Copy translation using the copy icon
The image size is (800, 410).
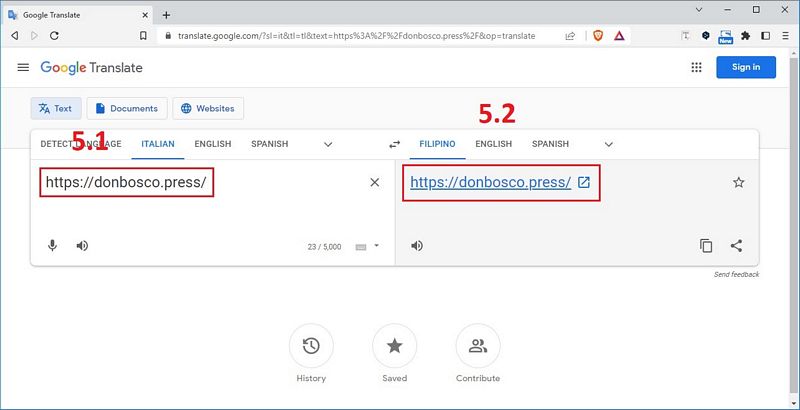coord(706,245)
